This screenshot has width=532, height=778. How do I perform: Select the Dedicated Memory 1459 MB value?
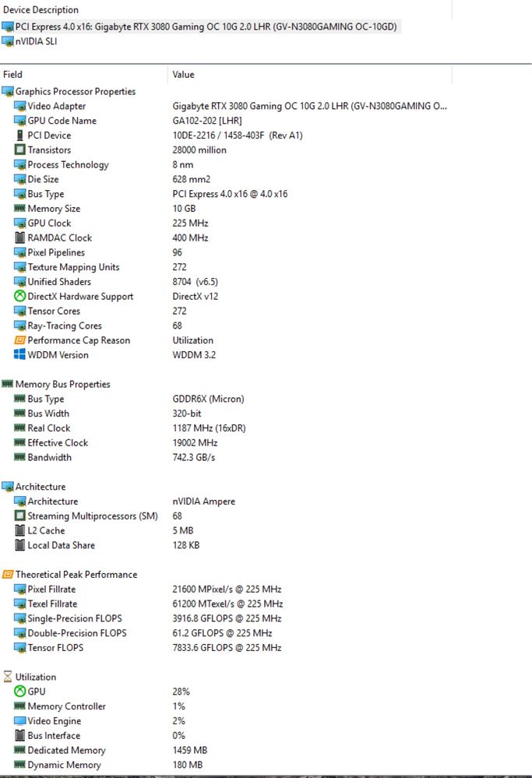coord(189,750)
